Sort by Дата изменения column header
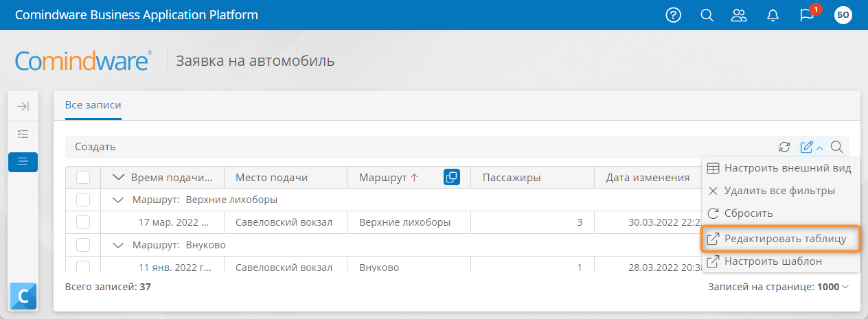This screenshot has width=868, height=319. (648, 178)
